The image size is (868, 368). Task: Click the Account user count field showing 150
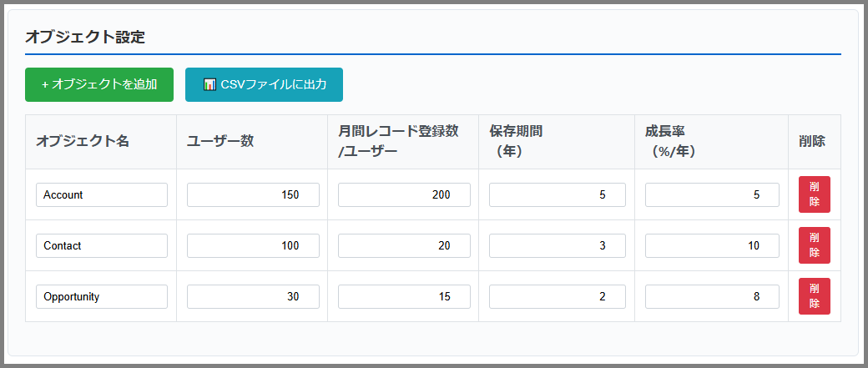coord(253,194)
